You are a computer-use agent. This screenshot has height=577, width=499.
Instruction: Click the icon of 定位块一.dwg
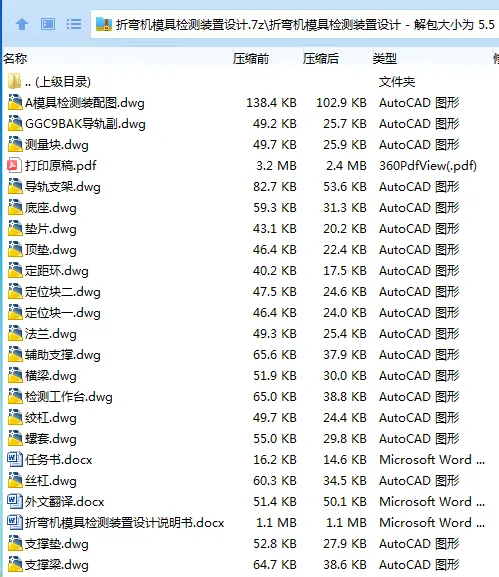point(15,312)
